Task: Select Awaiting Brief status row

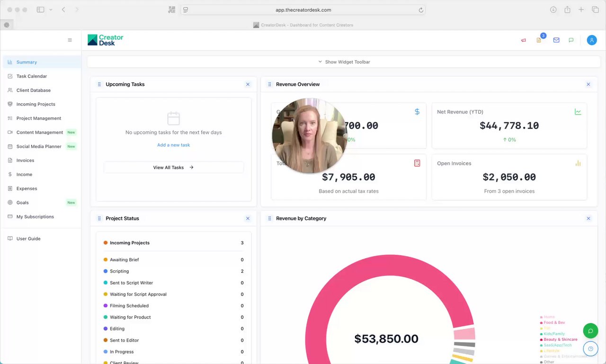Action: pos(174,260)
